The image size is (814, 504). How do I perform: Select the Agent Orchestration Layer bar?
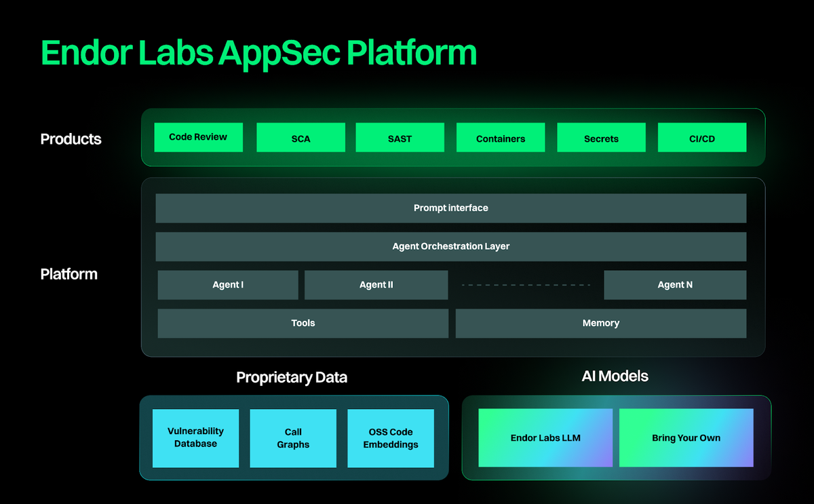point(451,246)
